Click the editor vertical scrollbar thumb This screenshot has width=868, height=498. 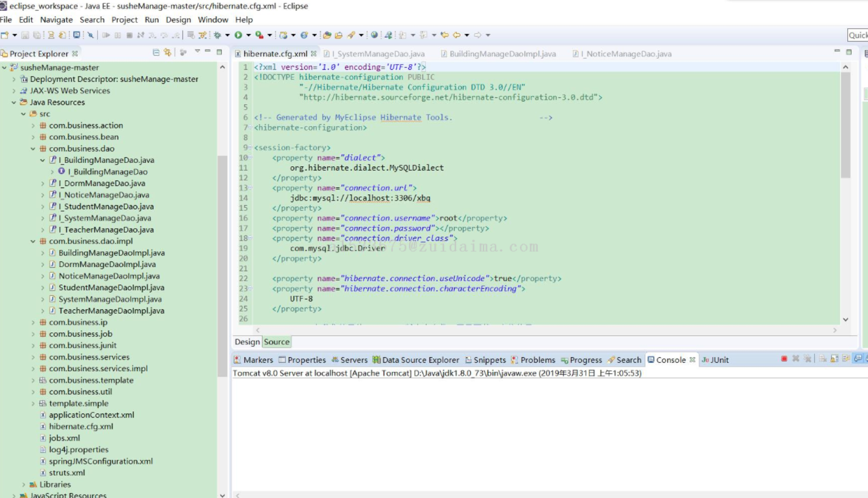[x=845, y=124]
